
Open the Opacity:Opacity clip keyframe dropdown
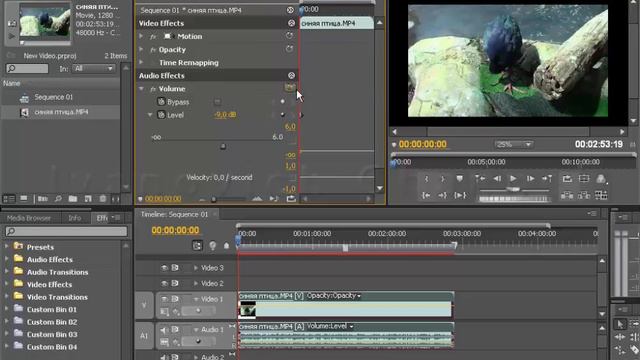[x=359, y=296]
